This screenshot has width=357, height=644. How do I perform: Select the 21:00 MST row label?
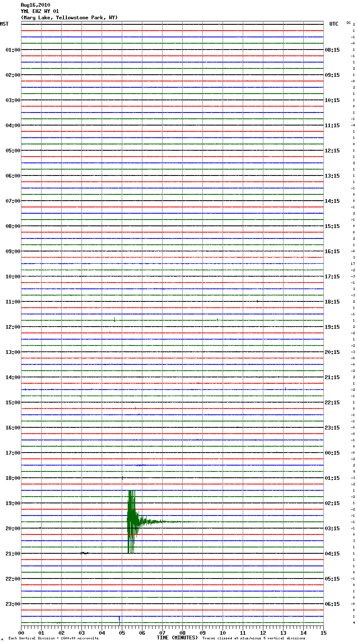13,554
